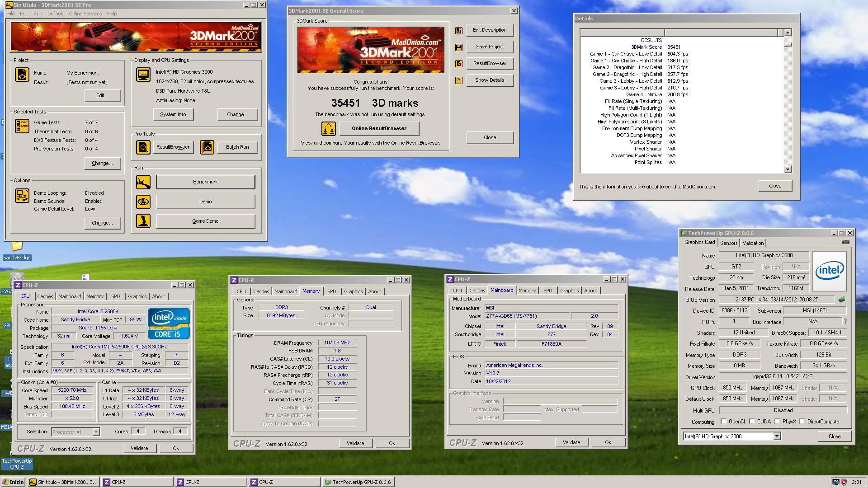Click the Project icon in 3DMark main window
Image resolution: width=868 pixels, height=488 pixels.
[22, 75]
